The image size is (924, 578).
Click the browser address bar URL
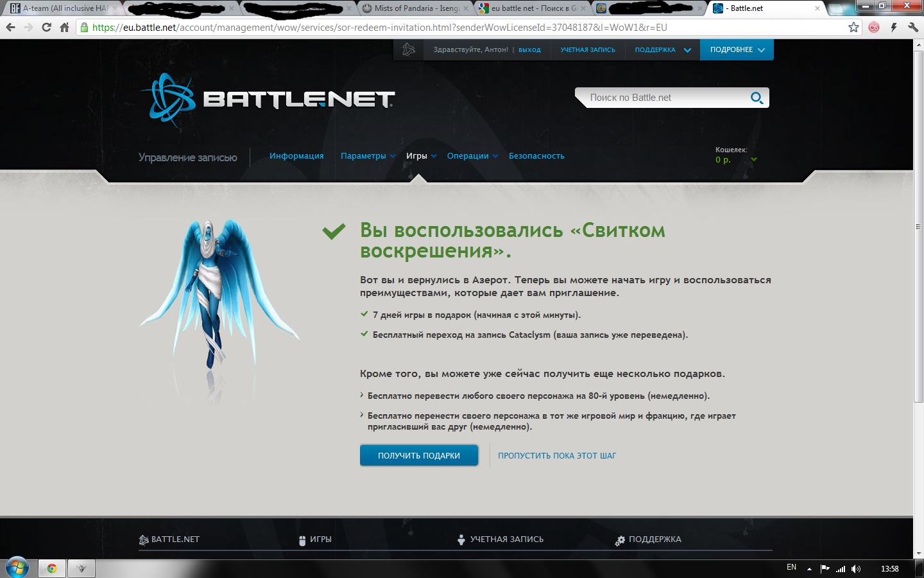[x=380, y=28]
